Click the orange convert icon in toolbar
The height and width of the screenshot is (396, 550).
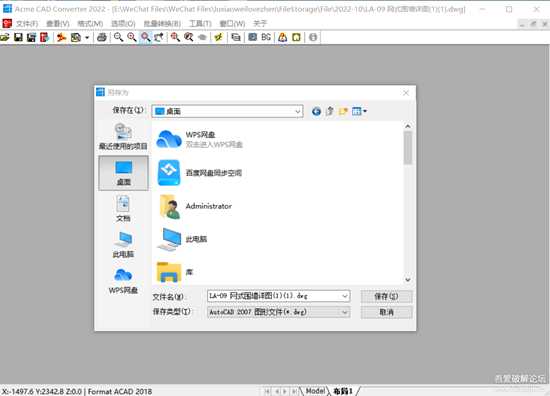(62, 37)
